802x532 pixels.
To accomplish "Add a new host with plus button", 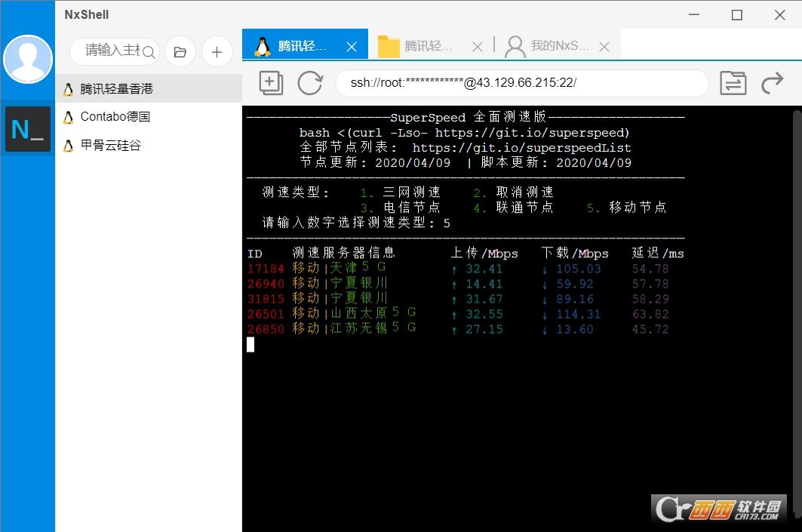I will coord(217,51).
